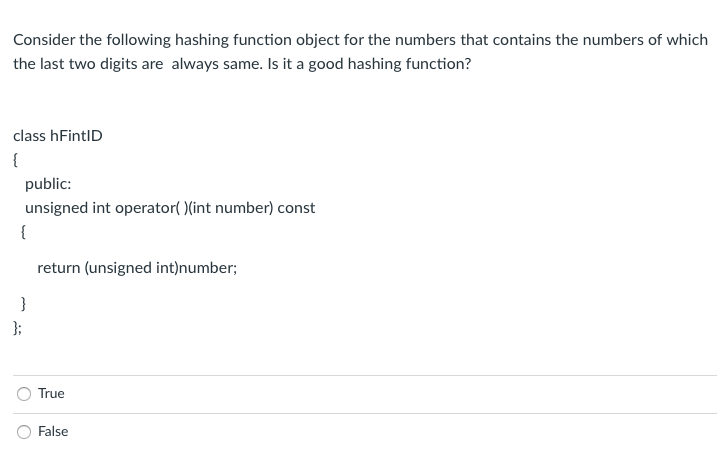This screenshot has height=457, width=728.
Task: Click the 'public:' access specifier line
Action: 48,184
